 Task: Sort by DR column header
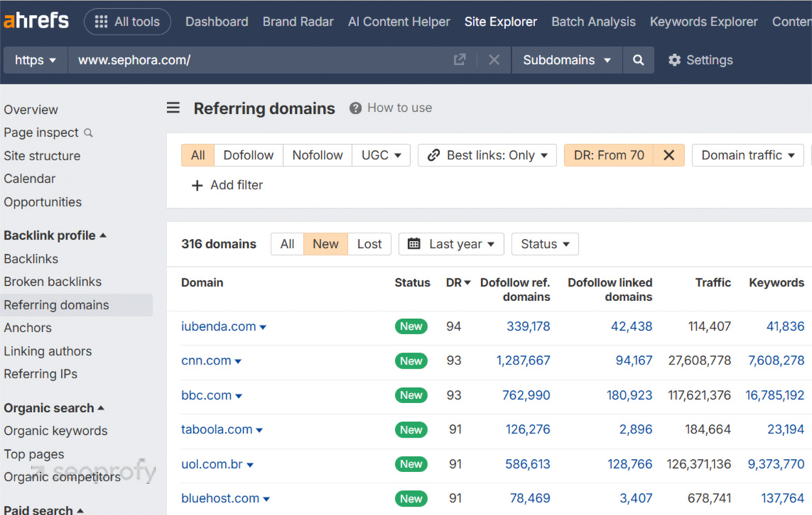458,282
